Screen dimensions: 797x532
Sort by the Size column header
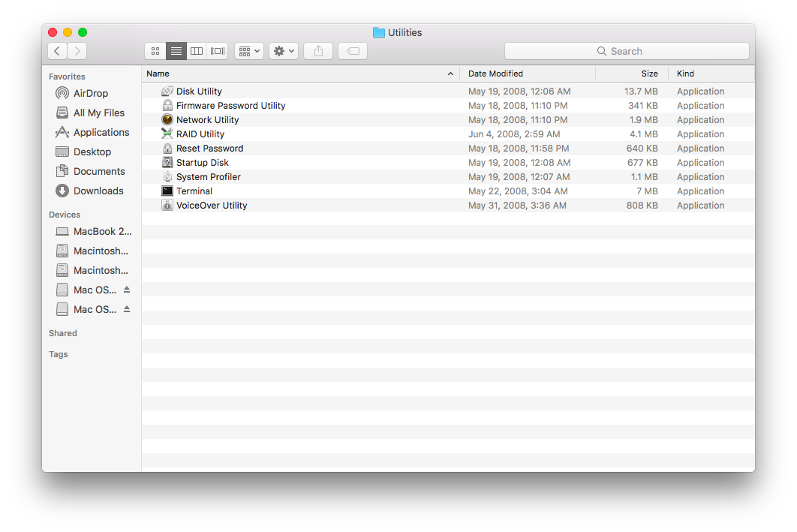coord(632,74)
